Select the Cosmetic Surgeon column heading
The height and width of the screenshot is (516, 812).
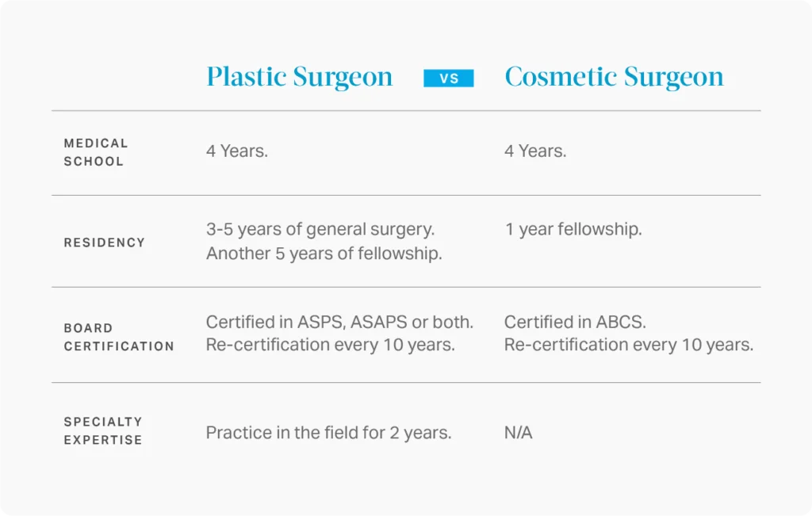(614, 77)
